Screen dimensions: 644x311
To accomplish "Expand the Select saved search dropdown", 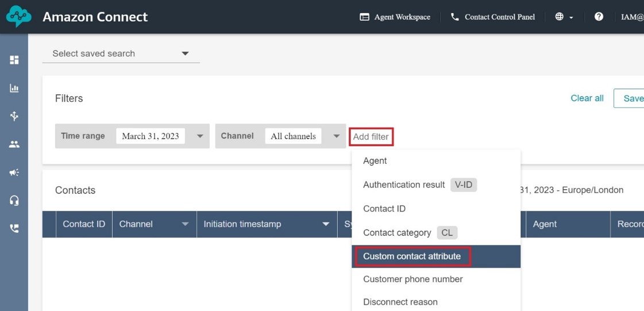I will click(x=121, y=53).
